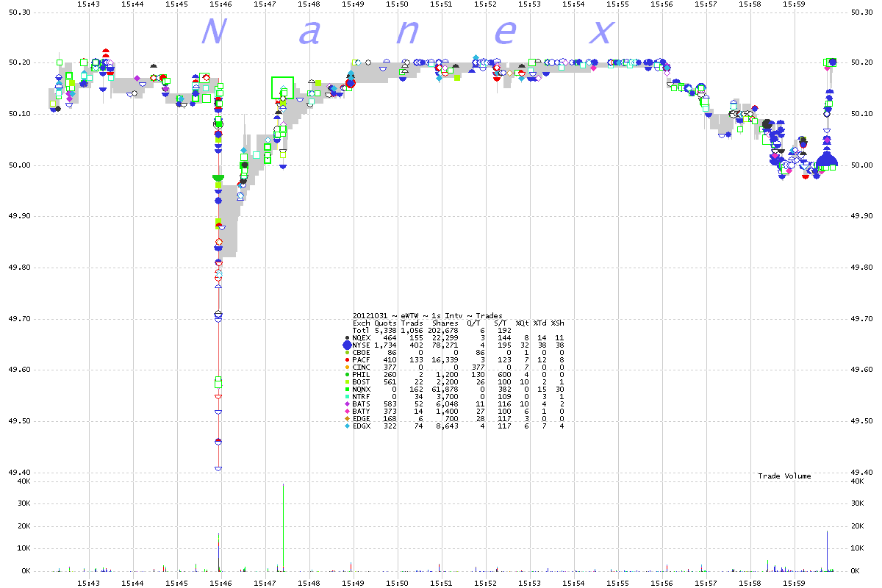Click the tall volume spike after 15:59
882x588 pixels.
[x=827, y=551]
